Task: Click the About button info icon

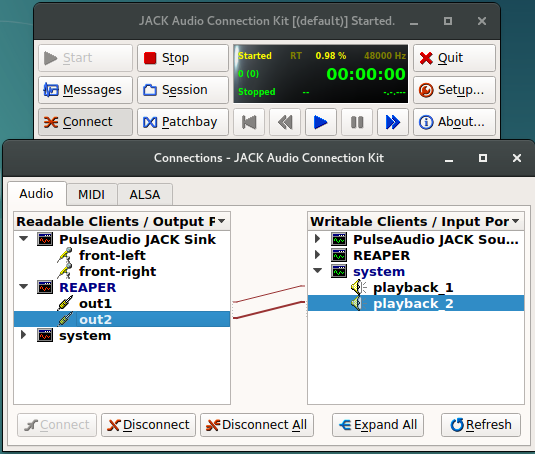Action: pos(426,122)
